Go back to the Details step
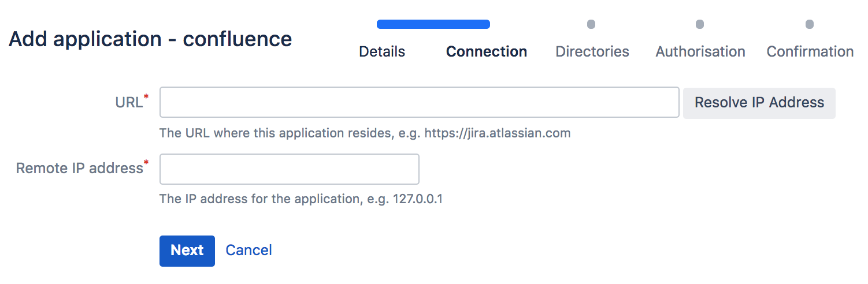The image size is (868, 284). coord(382,51)
